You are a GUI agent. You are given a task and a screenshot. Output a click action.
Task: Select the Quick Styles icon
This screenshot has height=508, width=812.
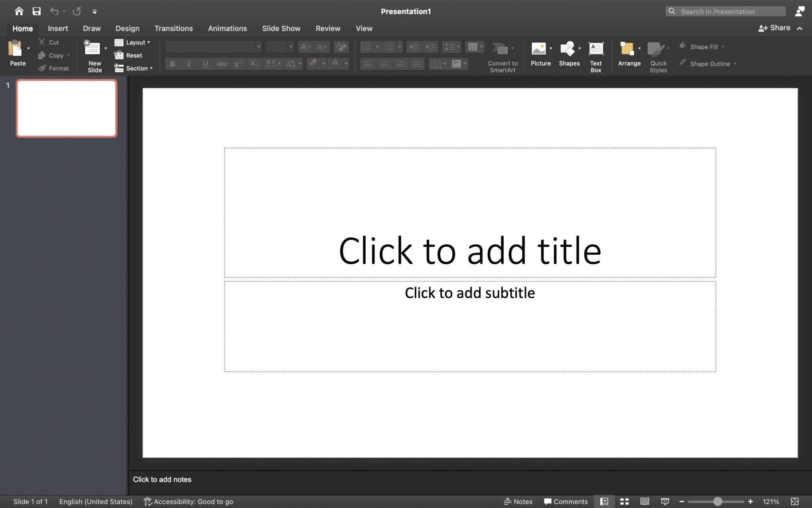pos(658,55)
